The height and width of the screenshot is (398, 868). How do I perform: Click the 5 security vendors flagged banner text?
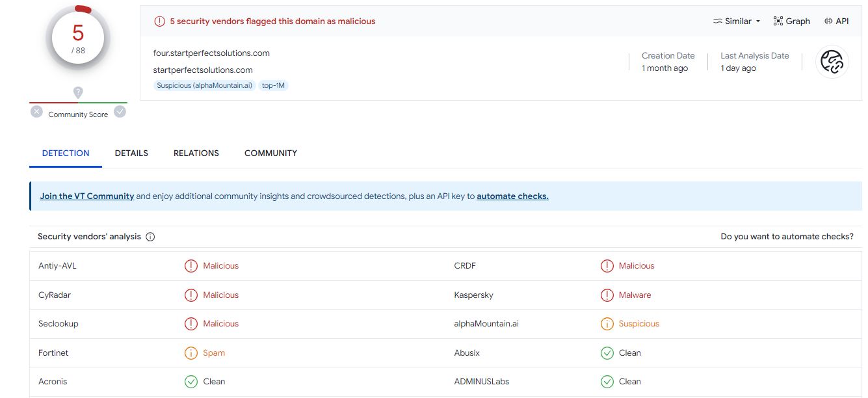pos(272,21)
